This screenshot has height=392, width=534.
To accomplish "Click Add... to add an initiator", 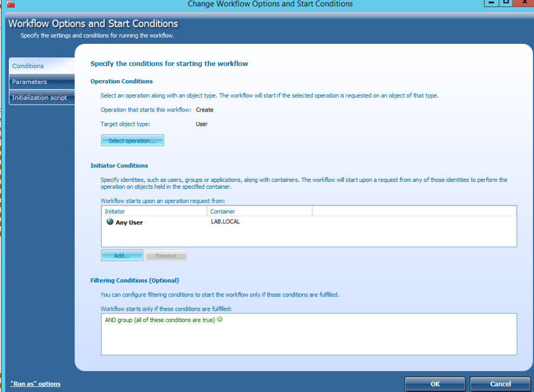I will point(122,255).
